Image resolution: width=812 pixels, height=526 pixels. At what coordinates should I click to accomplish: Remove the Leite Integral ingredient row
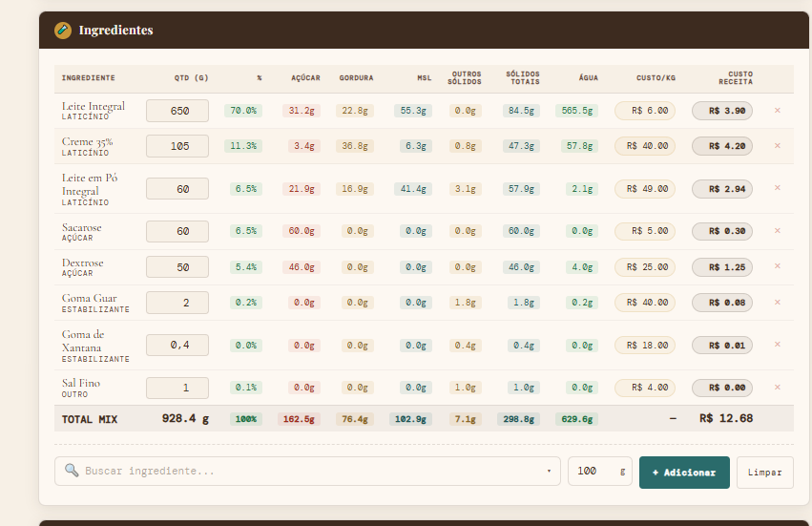pyautogui.click(x=777, y=111)
